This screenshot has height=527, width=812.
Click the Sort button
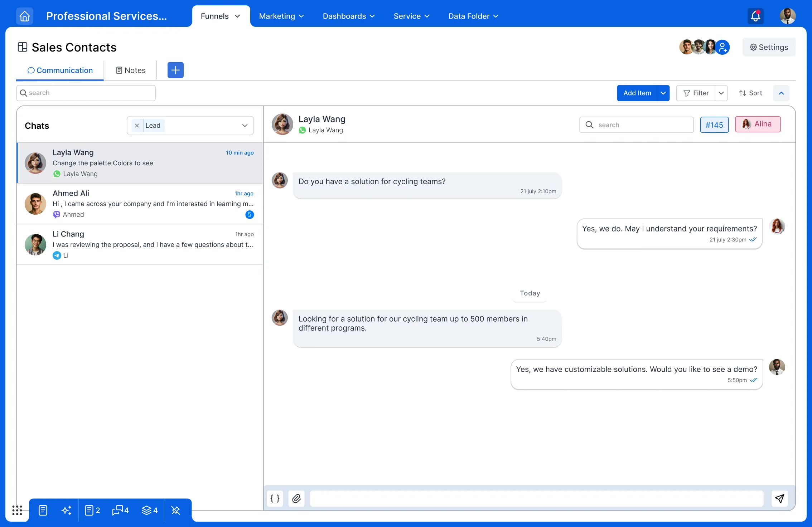pyautogui.click(x=750, y=93)
